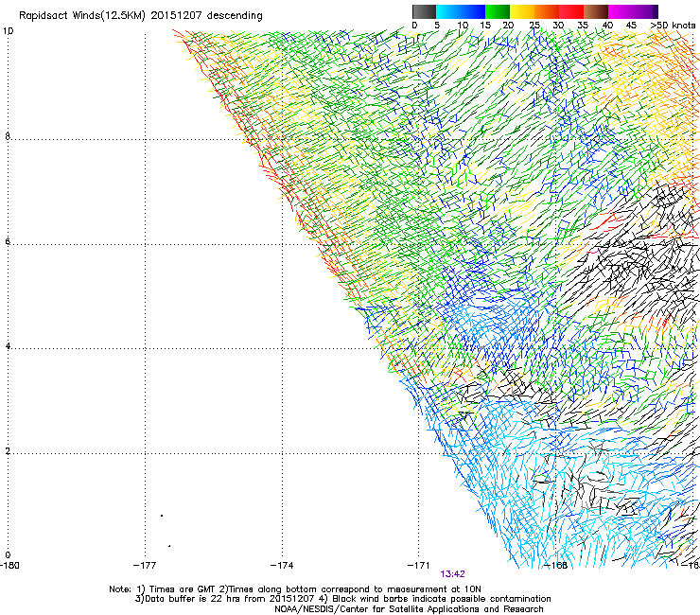Select the '40' legend scale label

tap(607, 26)
